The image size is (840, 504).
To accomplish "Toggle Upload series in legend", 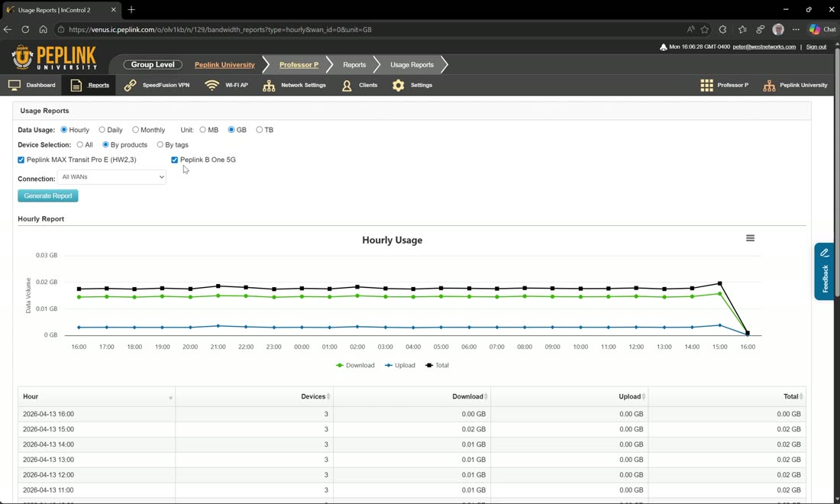I will 400,365.
